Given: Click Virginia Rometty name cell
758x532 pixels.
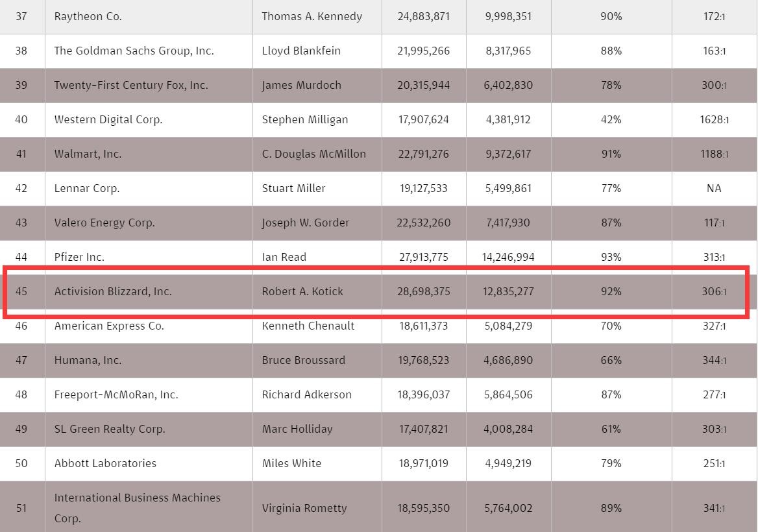Looking at the screenshot, I should point(304,508).
